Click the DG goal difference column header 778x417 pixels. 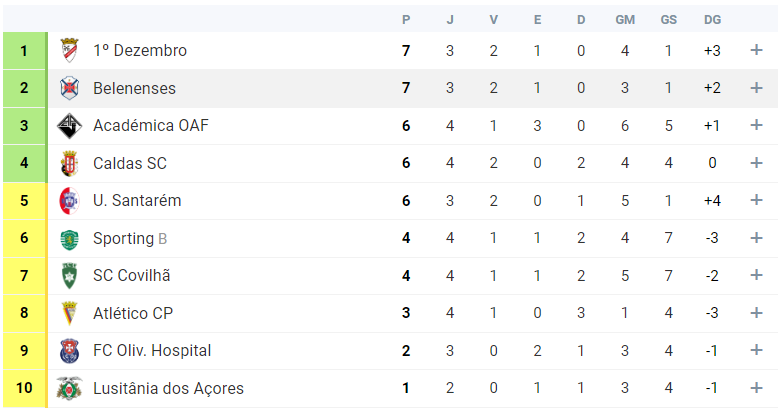click(712, 20)
